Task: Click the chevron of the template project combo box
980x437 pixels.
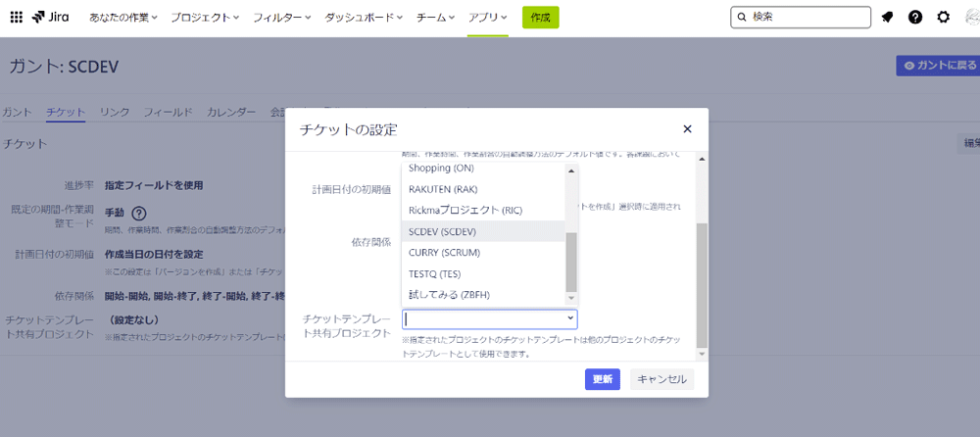Action: click(x=570, y=318)
